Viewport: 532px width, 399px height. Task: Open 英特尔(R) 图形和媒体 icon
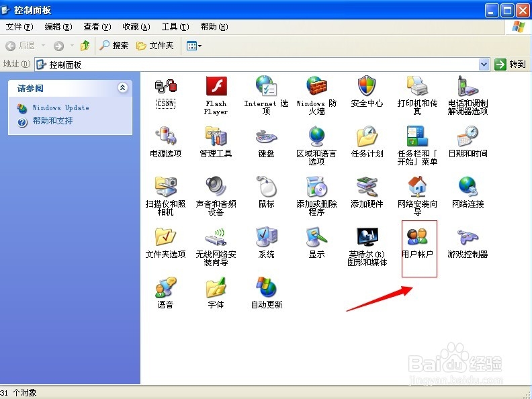tap(367, 236)
